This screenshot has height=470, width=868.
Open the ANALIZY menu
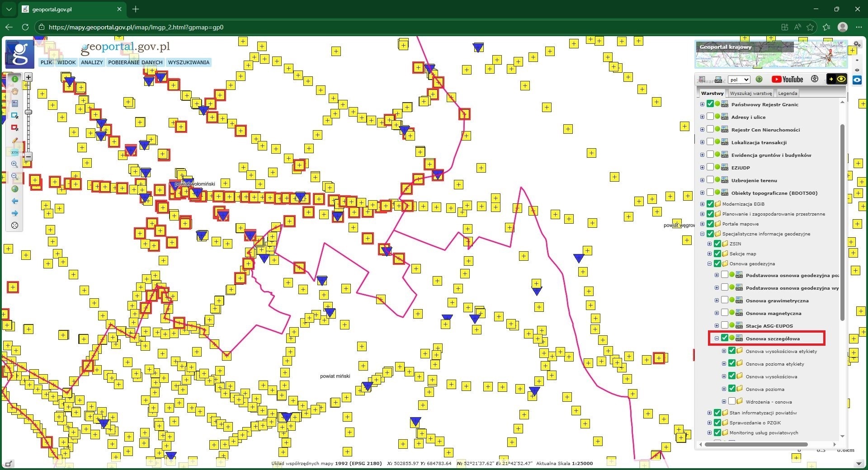92,62
